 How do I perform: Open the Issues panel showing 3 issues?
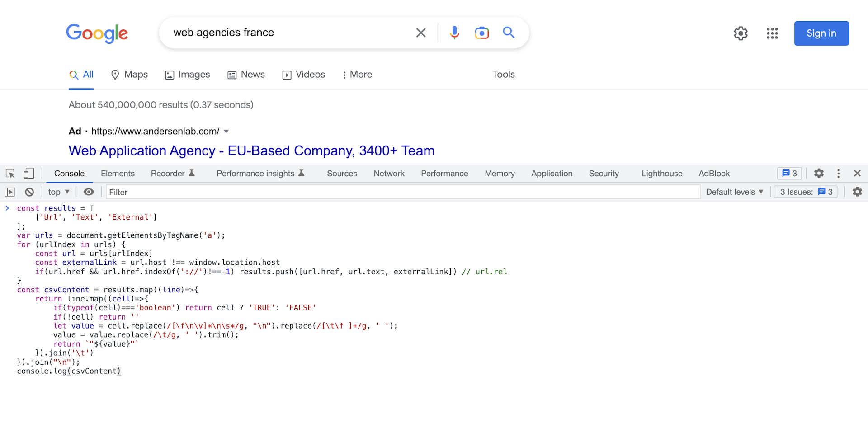[806, 192]
